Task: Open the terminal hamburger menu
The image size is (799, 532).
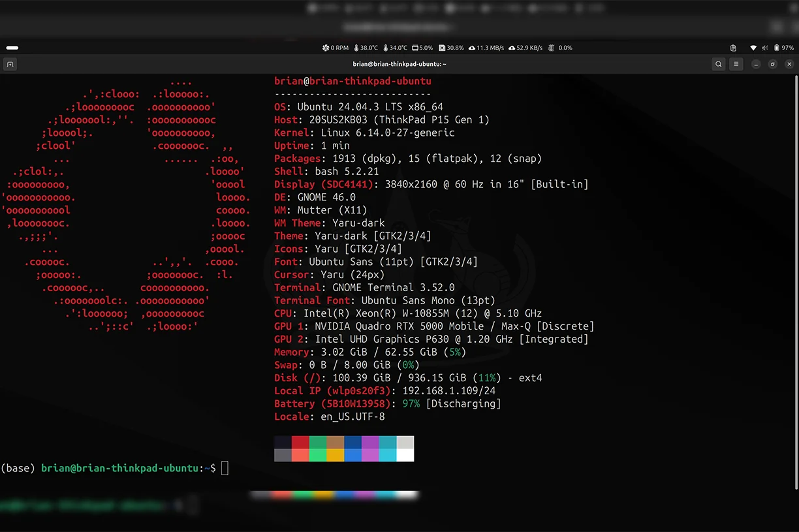Action: pyautogui.click(x=736, y=64)
